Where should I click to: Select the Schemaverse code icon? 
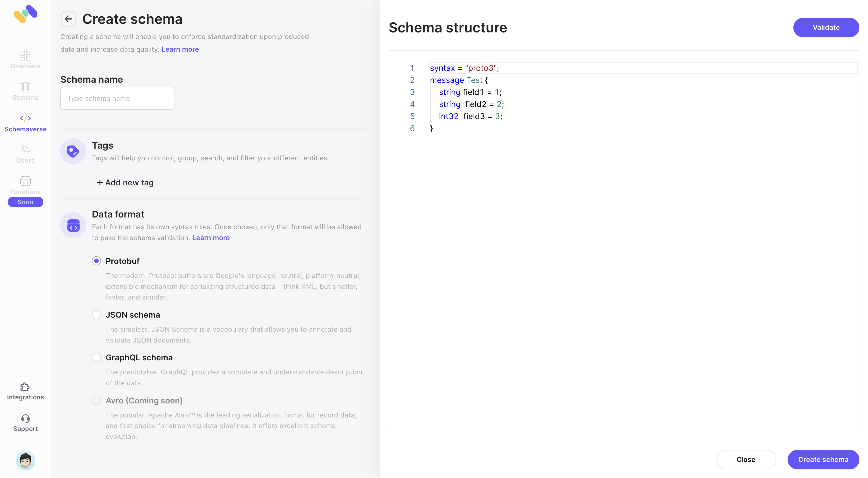point(25,118)
